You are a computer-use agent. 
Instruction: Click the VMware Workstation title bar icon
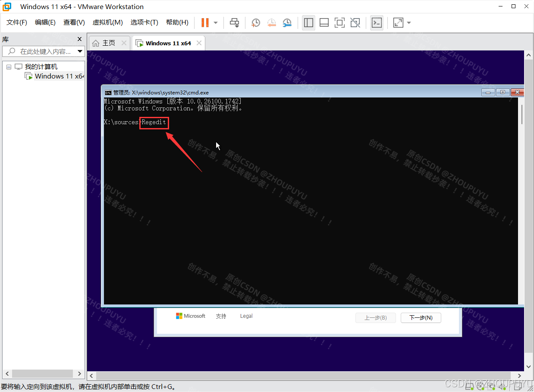click(7, 6)
